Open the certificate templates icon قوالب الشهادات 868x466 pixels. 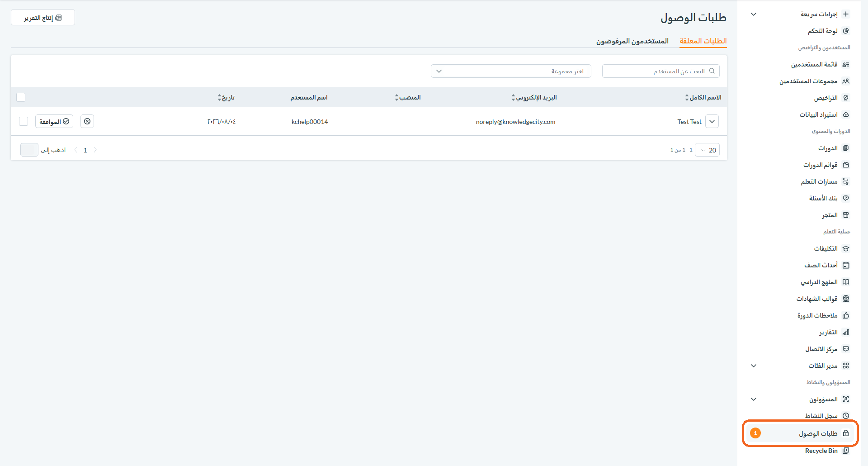click(x=846, y=299)
